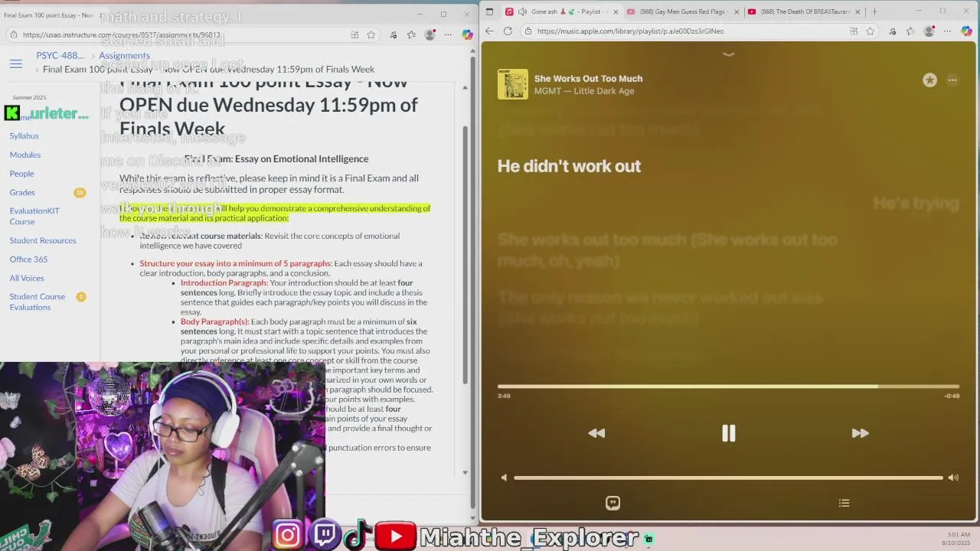Open the EvaluationKIT Course link

34,216
